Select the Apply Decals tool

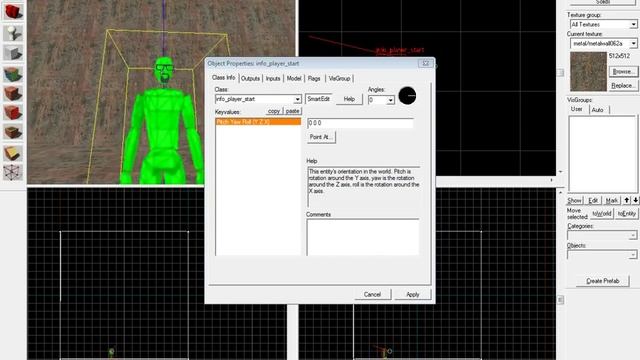pyautogui.click(x=13, y=112)
